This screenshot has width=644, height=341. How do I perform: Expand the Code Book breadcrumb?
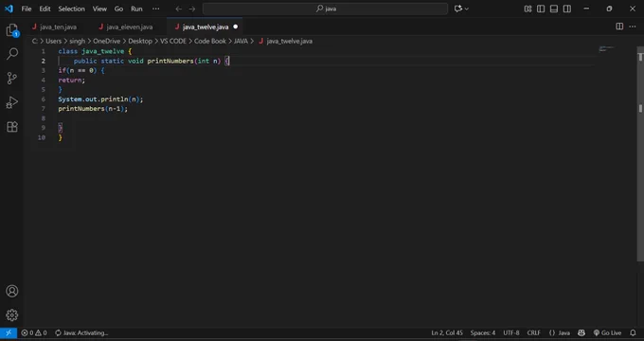(x=210, y=41)
